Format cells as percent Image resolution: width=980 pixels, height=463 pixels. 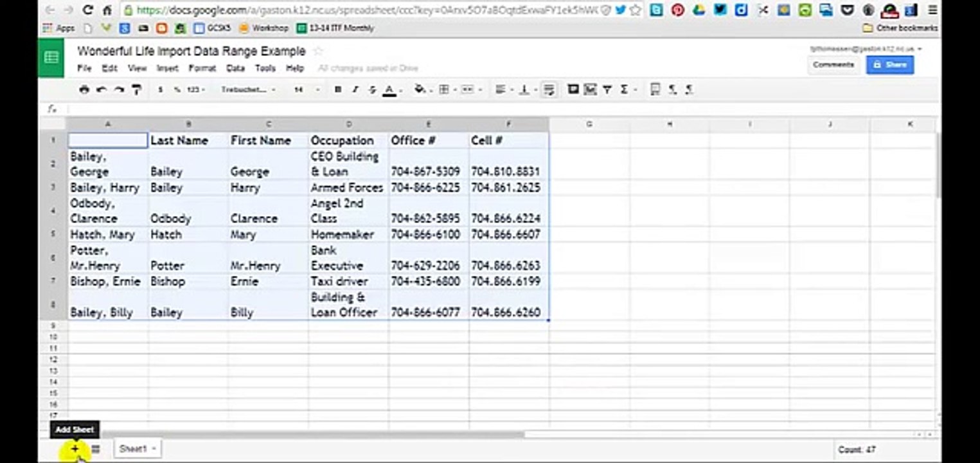(177, 90)
